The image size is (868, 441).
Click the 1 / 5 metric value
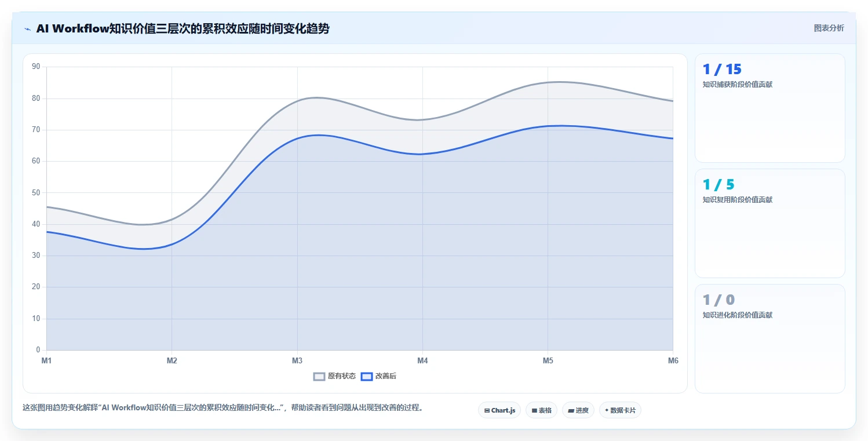719,184
